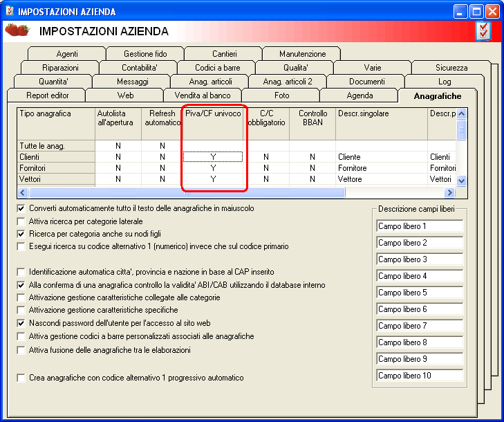Click Tutte le anag. row header
This screenshot has height=422, width=504.
pyautogui.click(x=56, y=146)
